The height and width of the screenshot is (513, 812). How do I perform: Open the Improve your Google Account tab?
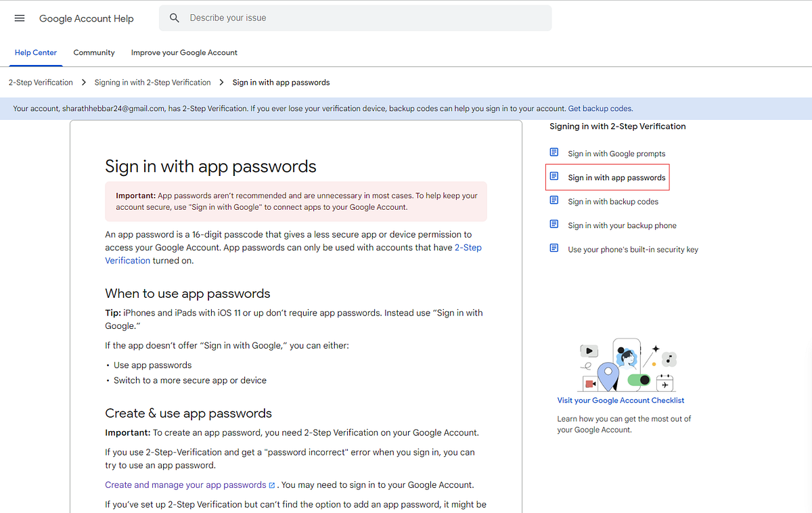[x=184, y=52]
